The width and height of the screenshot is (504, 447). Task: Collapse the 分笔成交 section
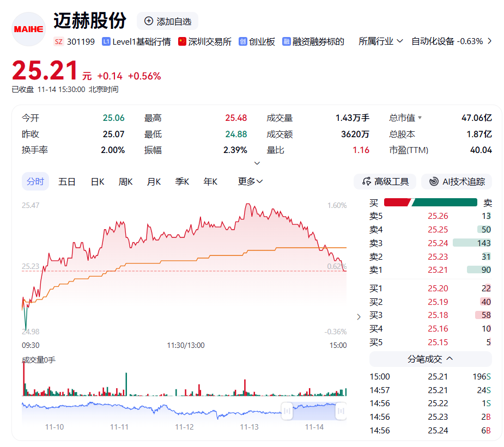pos(450,359)
